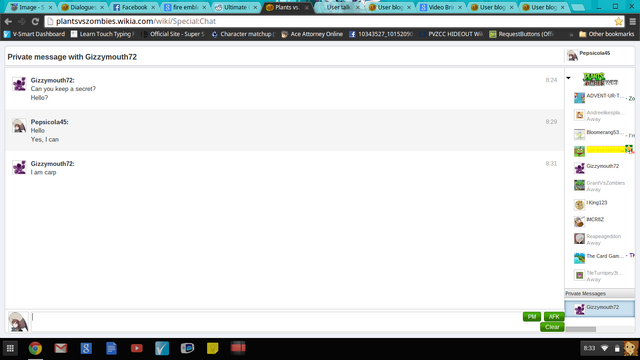Open the red shelf app icon
Screen dimensions: 640x360
238,348
